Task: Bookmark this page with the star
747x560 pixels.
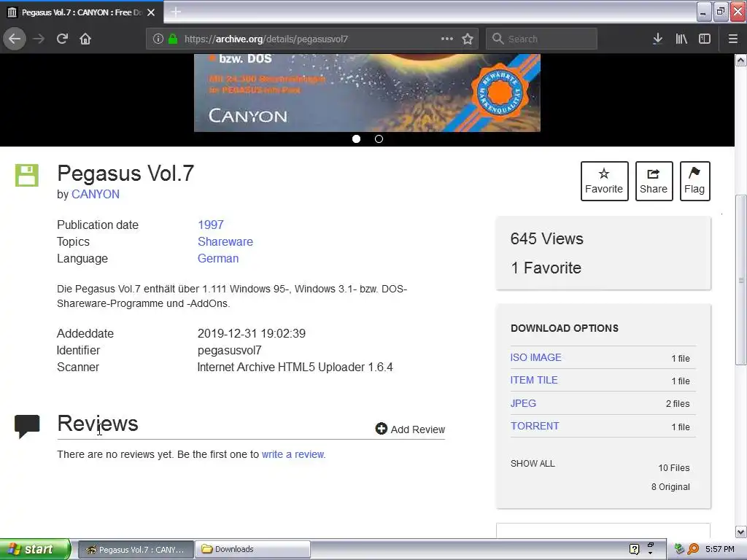Action: (x=468, y=39)
